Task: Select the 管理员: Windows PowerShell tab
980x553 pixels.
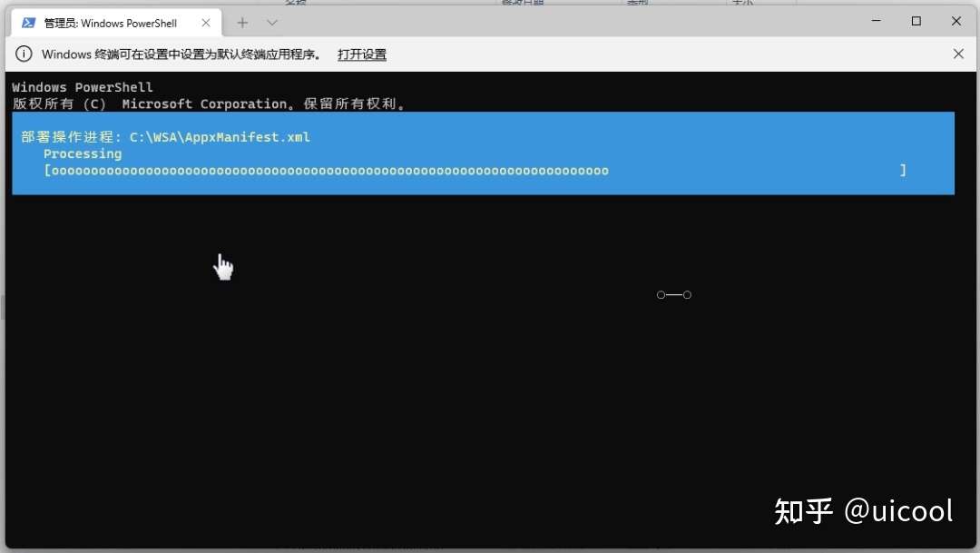Action: (x=116, y=23)
